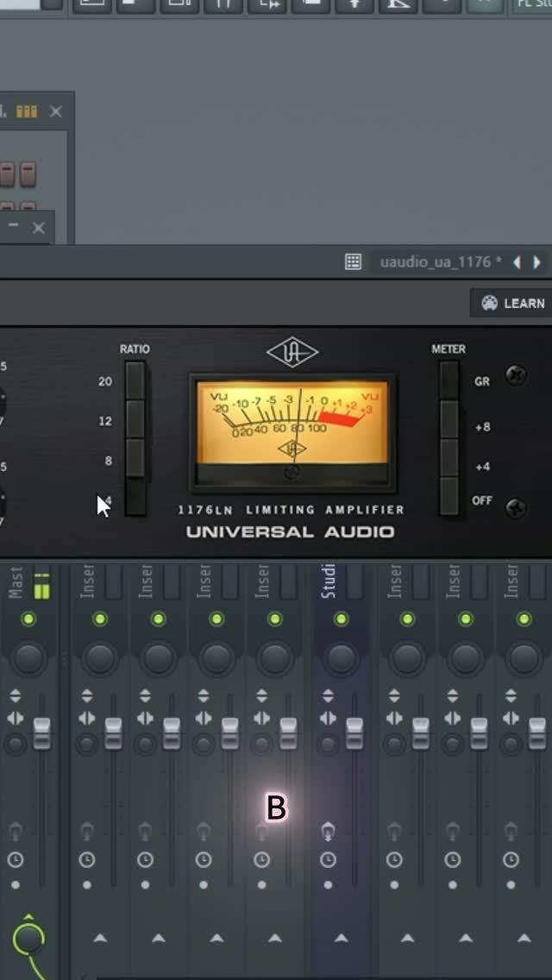Invert polarity on the Studio mixer track
This screenshot has height=980, width=552.
pos(329,695)
